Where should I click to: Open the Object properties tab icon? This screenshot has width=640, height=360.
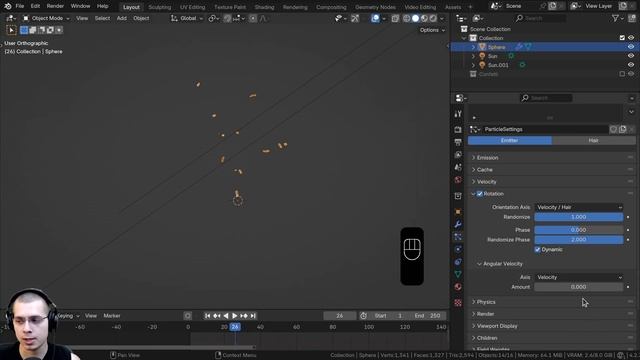(458, 212)
